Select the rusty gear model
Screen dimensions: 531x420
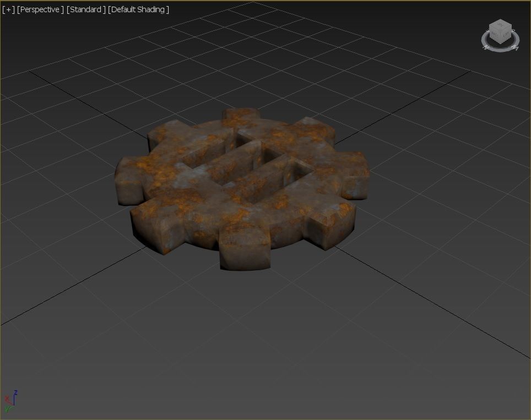tap(242, 189)
